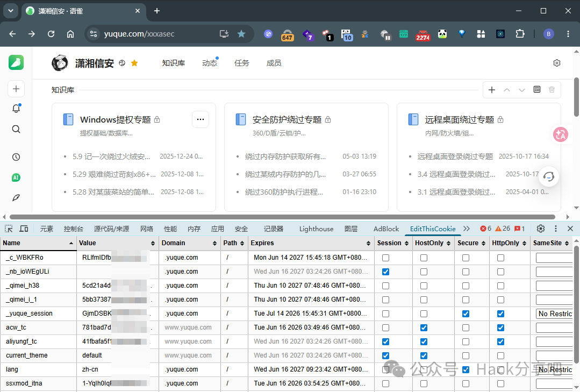
Task: Sort cookies by Domain column
Action: 190,243
